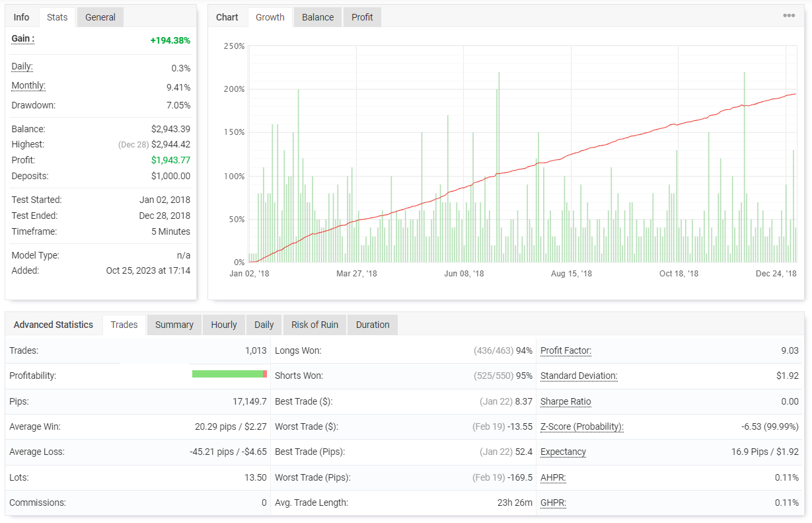Click the Highest value $2,944.42

pyautogui.click(x=170, y=144)
